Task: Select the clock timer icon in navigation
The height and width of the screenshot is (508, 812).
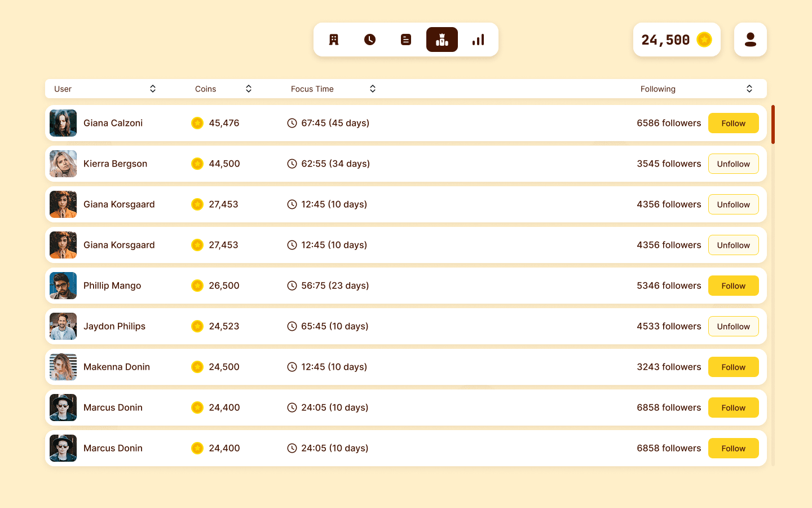Action: 369,40
